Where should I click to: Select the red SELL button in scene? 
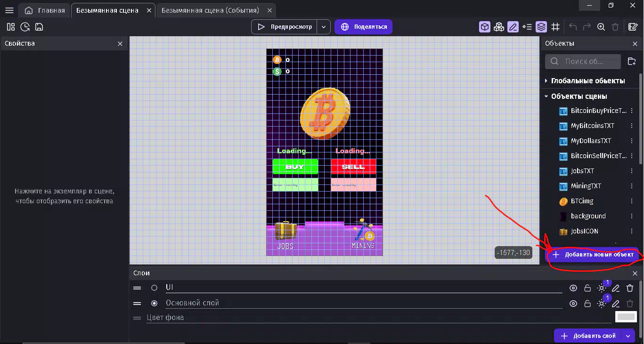pyautogui.click(x=353, y=167)
